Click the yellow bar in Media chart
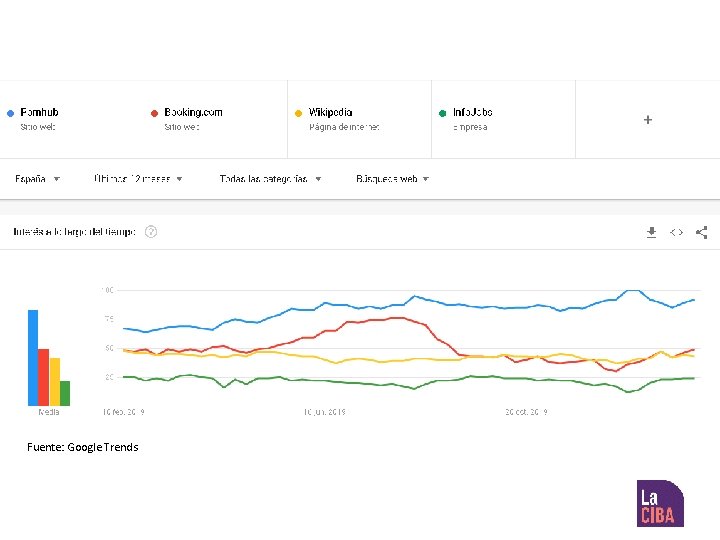This screenshot has height=540, width=720. coord(55,382)
